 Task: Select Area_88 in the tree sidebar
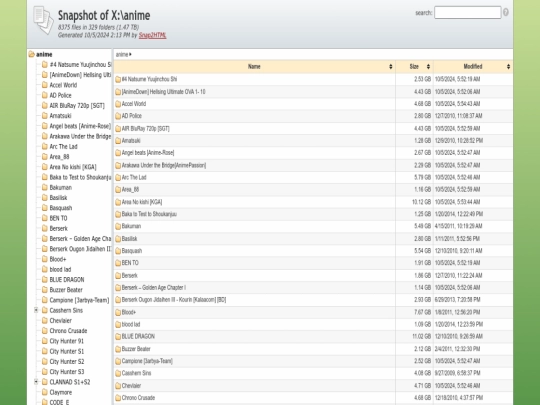click(60, 157)
